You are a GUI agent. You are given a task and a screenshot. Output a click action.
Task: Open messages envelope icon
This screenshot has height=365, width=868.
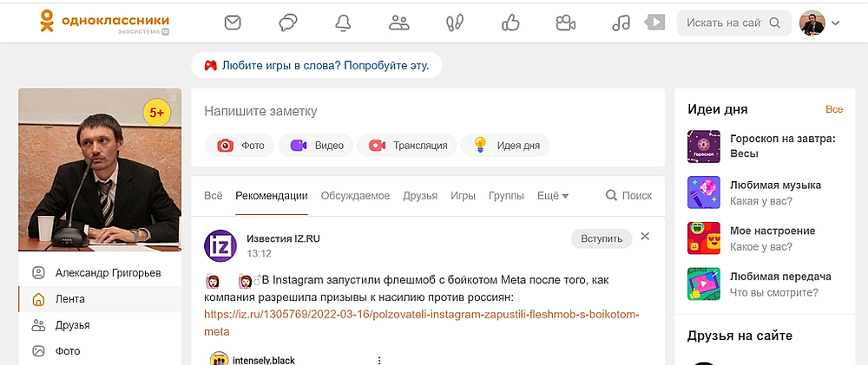click(233, 23)
